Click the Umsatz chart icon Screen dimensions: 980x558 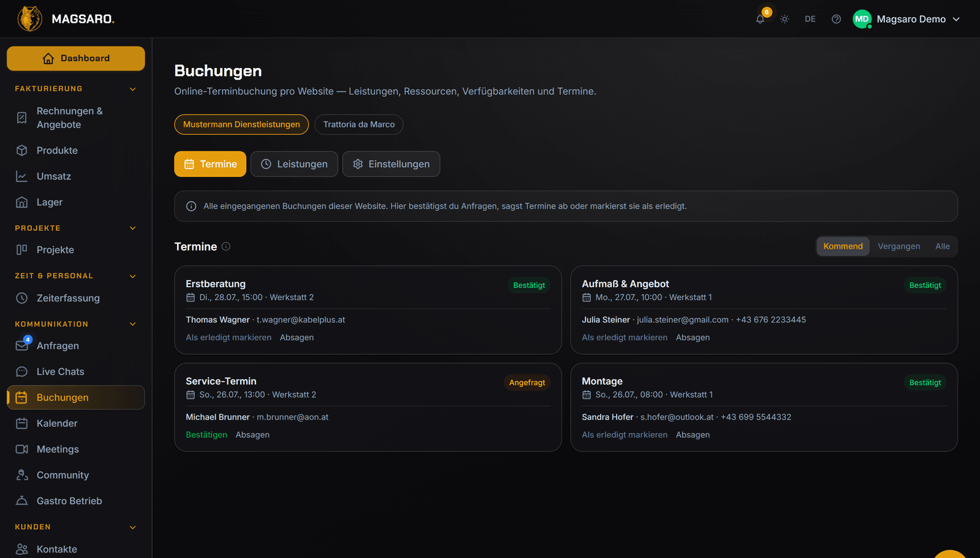22,176
